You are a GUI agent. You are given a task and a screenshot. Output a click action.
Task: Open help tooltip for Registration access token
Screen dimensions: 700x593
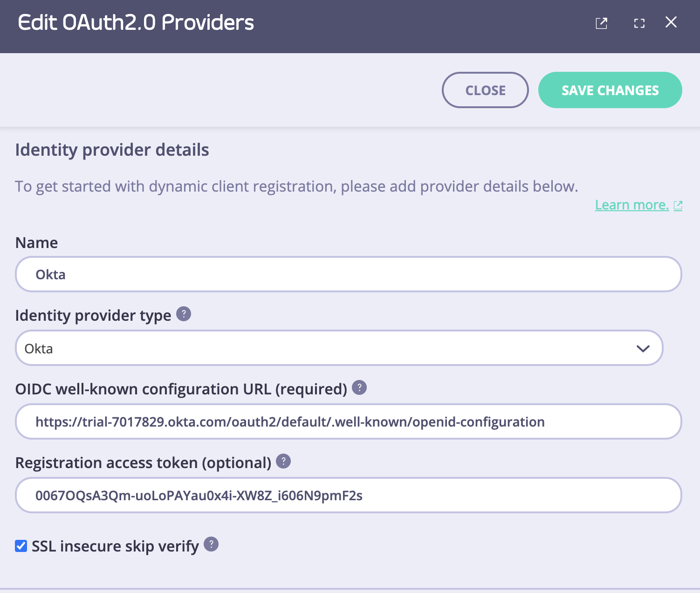(x=283, y=462)
